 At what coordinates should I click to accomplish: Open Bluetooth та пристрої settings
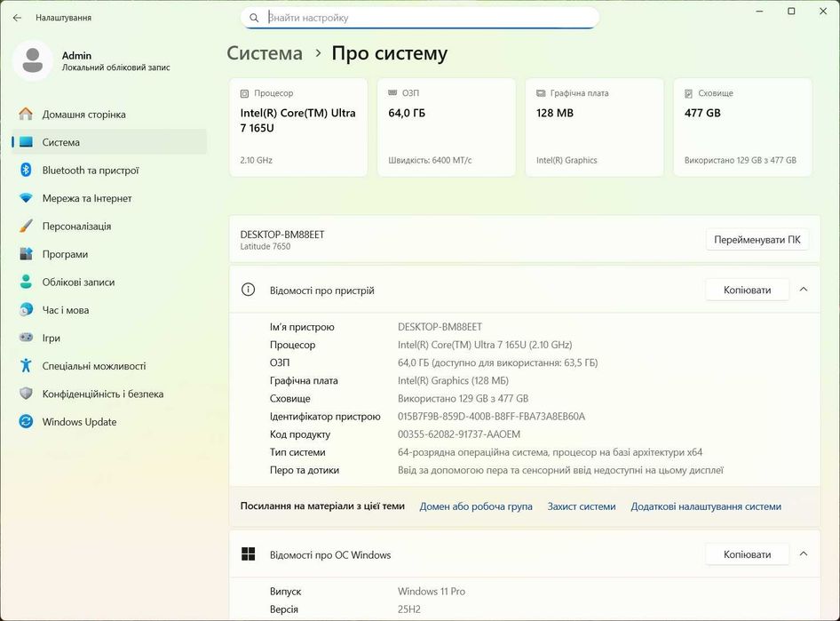pos(109,170)
